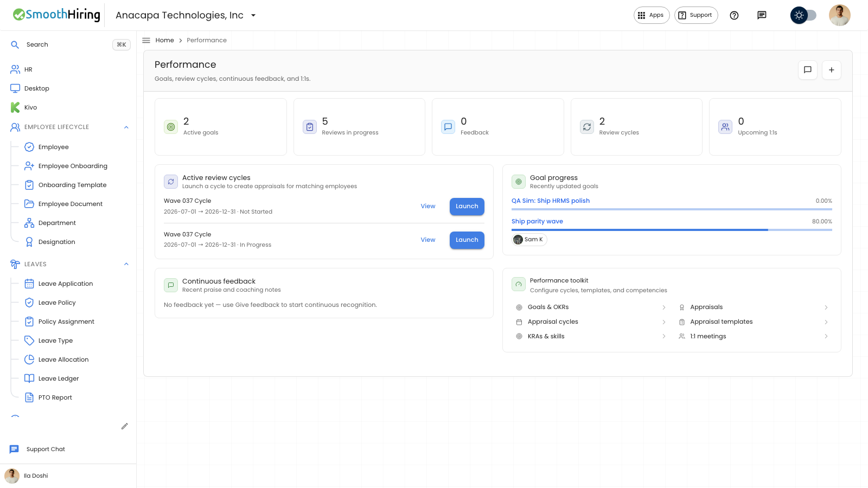
Task: Click the Upcoming 1:1s people icon
Action: (725, 127)
